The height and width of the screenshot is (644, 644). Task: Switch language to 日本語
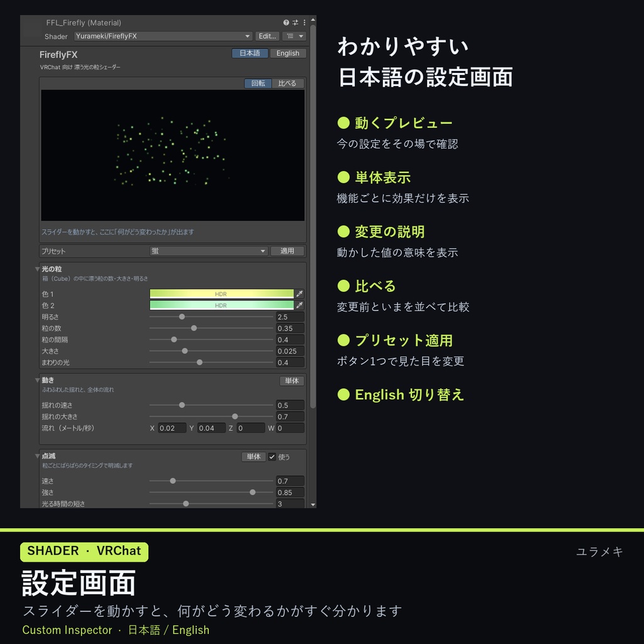250,53
